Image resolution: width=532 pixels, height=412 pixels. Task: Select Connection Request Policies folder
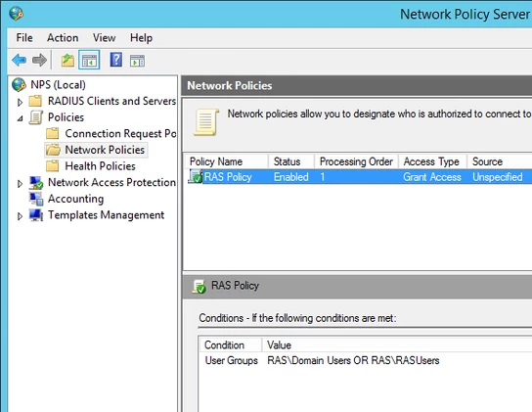pyautogui.click(x=120, y=133)
